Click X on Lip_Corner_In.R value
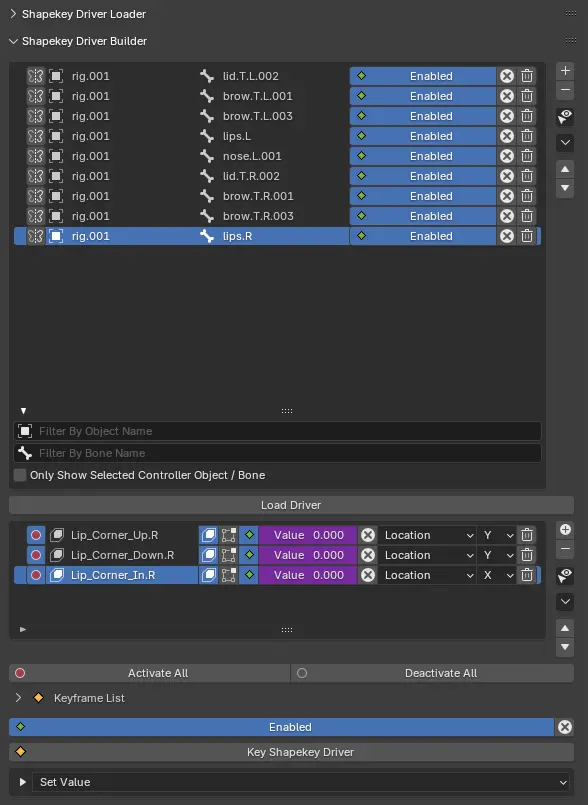 368,575
